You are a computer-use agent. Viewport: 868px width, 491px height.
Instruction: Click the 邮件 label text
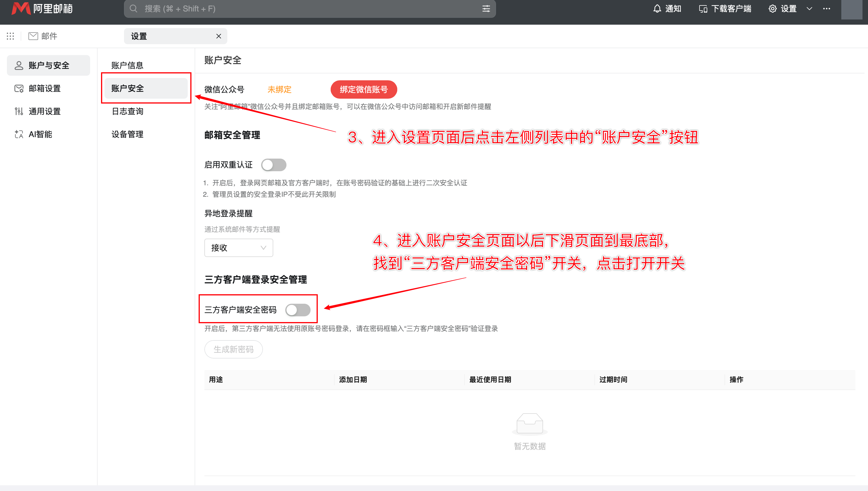49,36
